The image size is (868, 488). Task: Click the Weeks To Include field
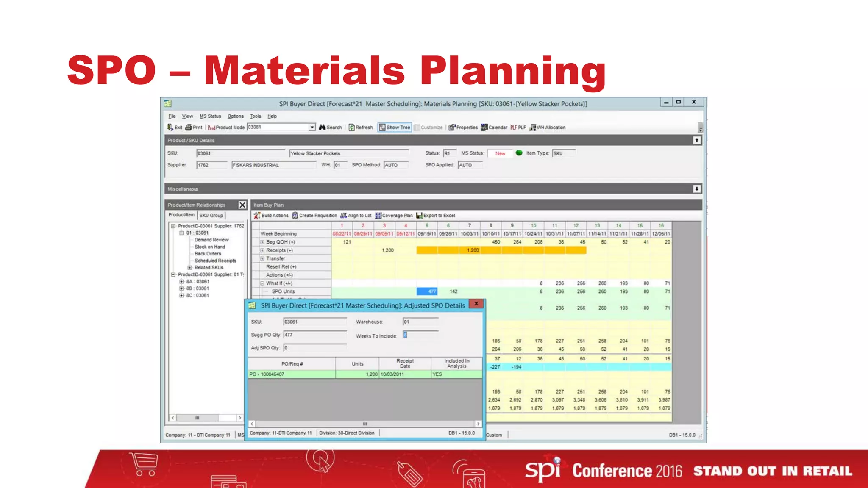coord(420,335)
